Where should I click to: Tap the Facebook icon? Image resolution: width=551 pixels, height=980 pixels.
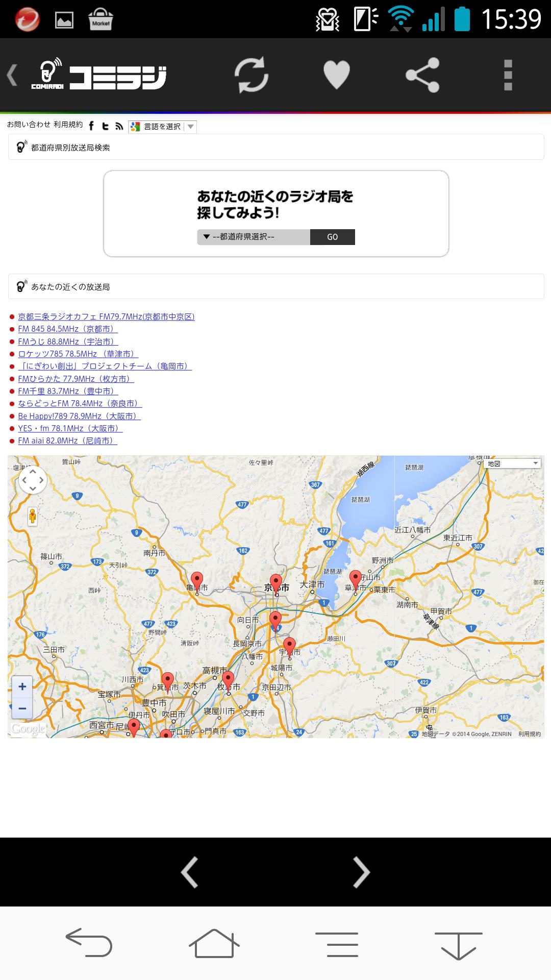click(x=92, y=126)
